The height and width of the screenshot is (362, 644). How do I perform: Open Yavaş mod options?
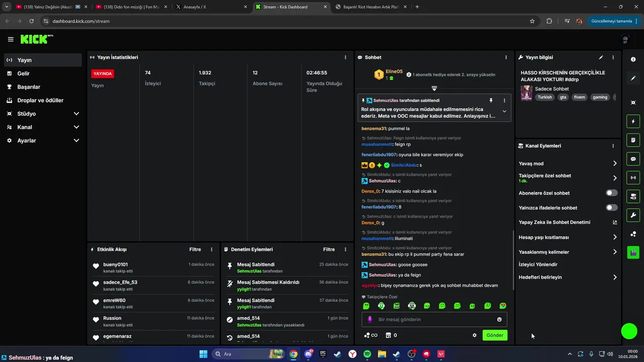tap(568, 163)
